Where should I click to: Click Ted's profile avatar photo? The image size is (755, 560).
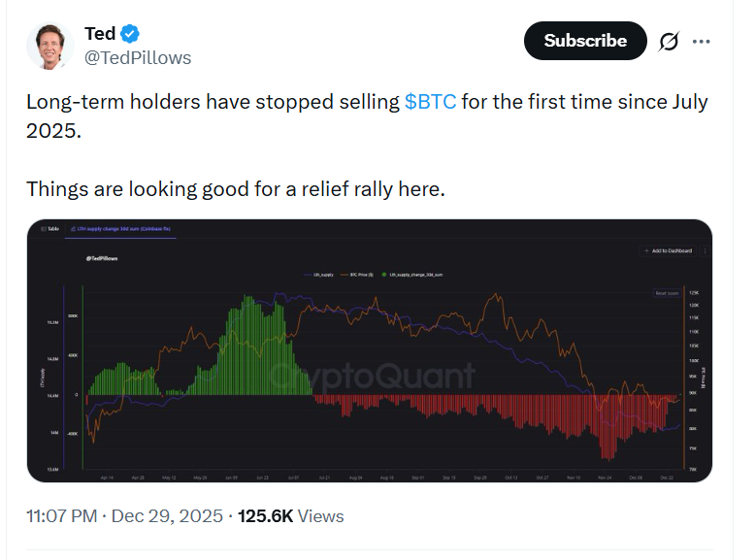tap(50, 45)
